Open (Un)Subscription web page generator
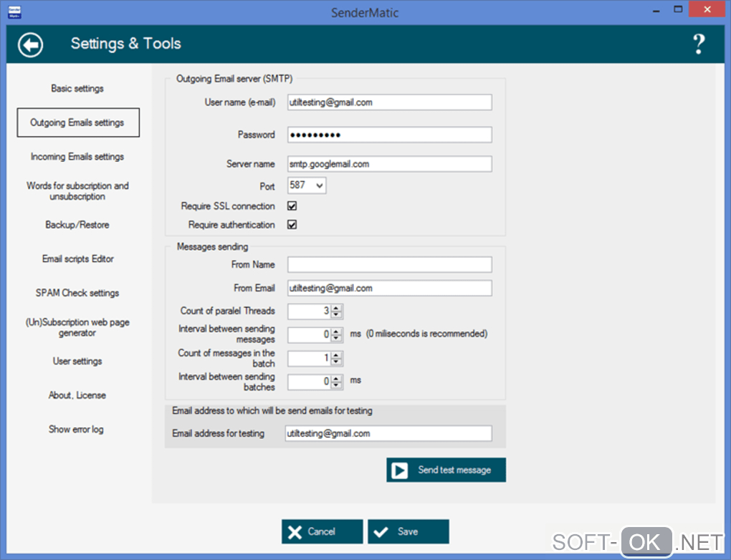The height and width of the screenshot is (560, 731). click(x=77, y=327)
